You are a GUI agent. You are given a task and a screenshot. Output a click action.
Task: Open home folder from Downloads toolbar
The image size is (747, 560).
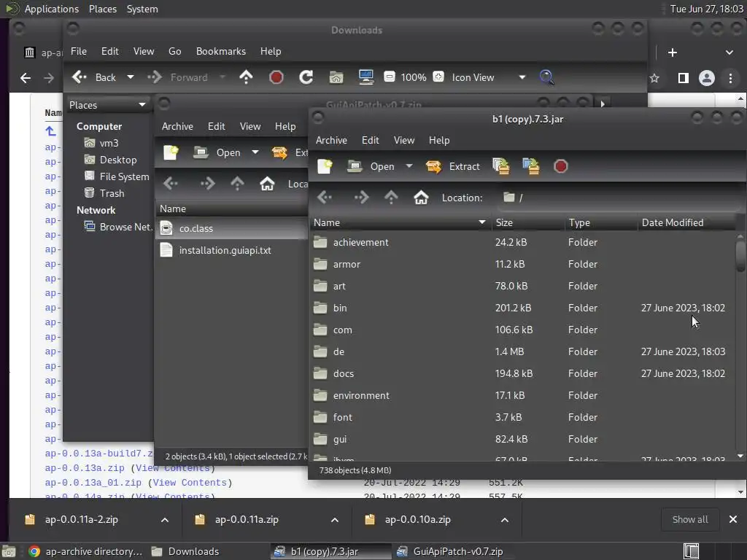coord(336,77)
